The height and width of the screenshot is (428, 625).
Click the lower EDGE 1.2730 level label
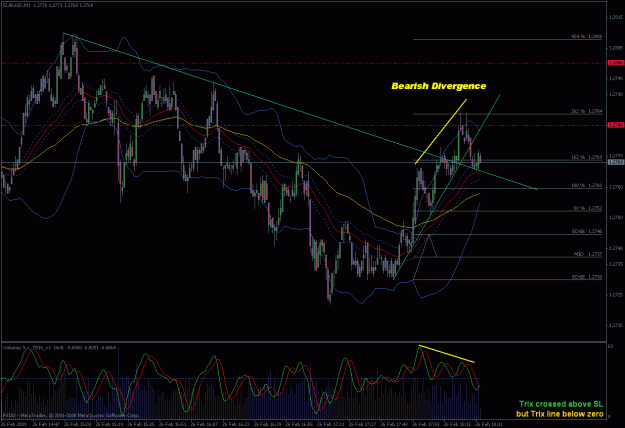tap(587, 277)
